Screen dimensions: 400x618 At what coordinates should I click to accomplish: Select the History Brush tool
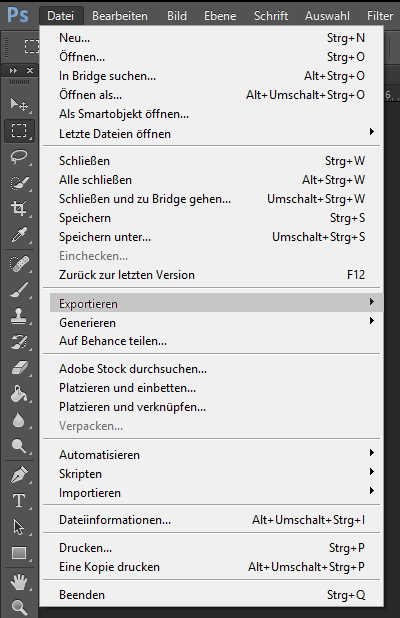pyautogui.click(x=19, y=342)
